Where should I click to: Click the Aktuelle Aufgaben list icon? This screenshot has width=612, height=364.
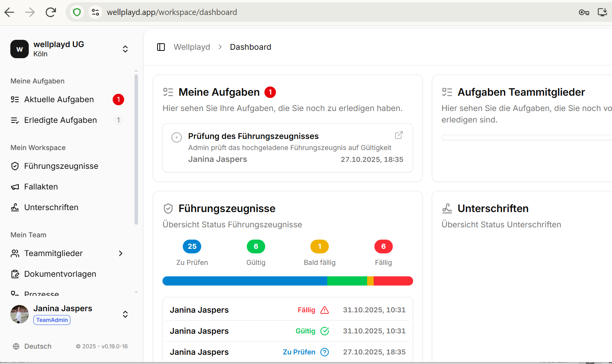[15, 100]
